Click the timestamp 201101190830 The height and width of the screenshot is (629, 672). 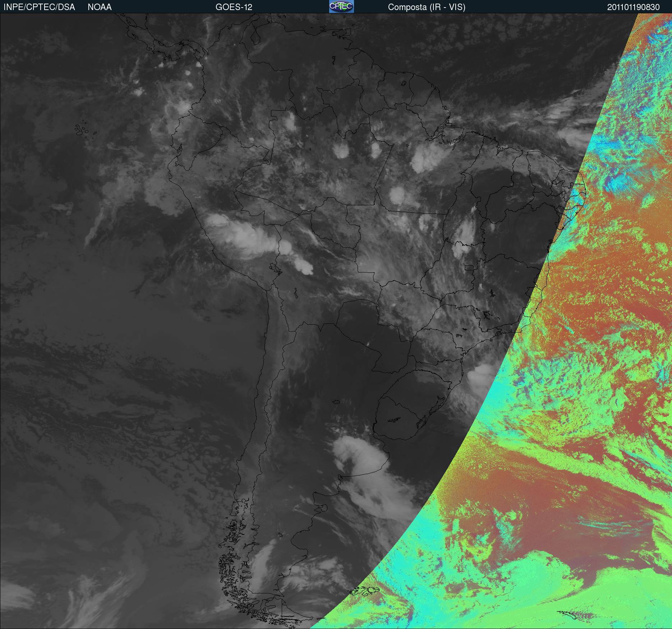[x=634, y=7]
